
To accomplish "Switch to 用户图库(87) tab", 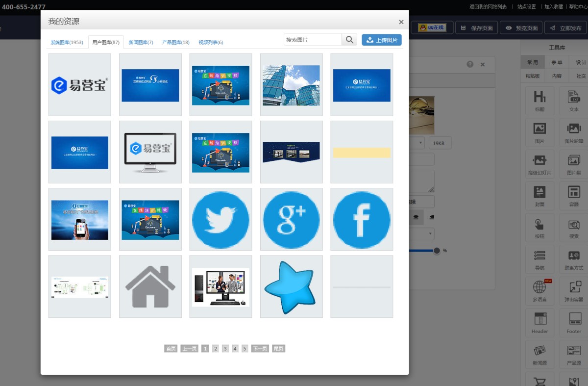I will pyautogui.click(x=106, y=43).
